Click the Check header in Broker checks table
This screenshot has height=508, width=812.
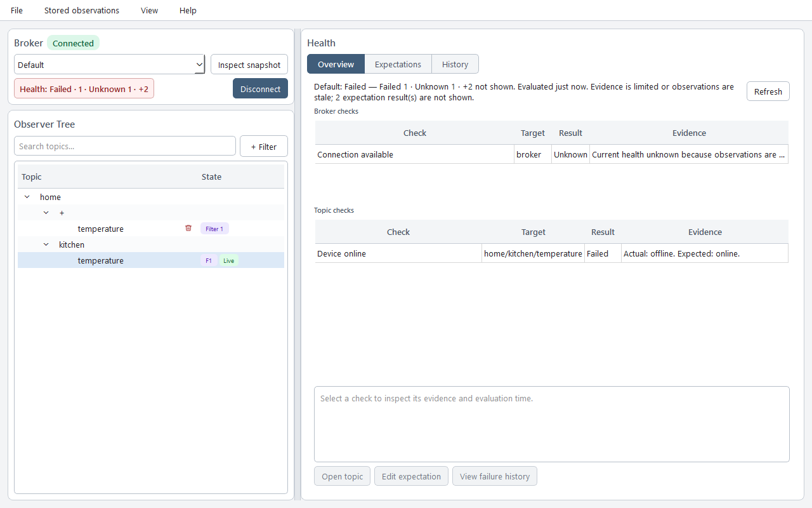[415, 133]
